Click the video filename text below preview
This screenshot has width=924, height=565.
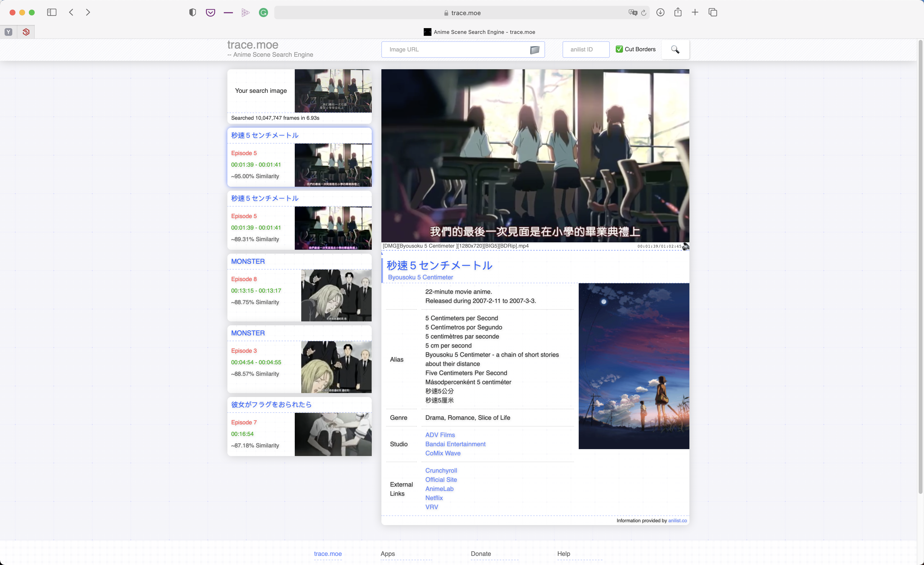[455, 246]
